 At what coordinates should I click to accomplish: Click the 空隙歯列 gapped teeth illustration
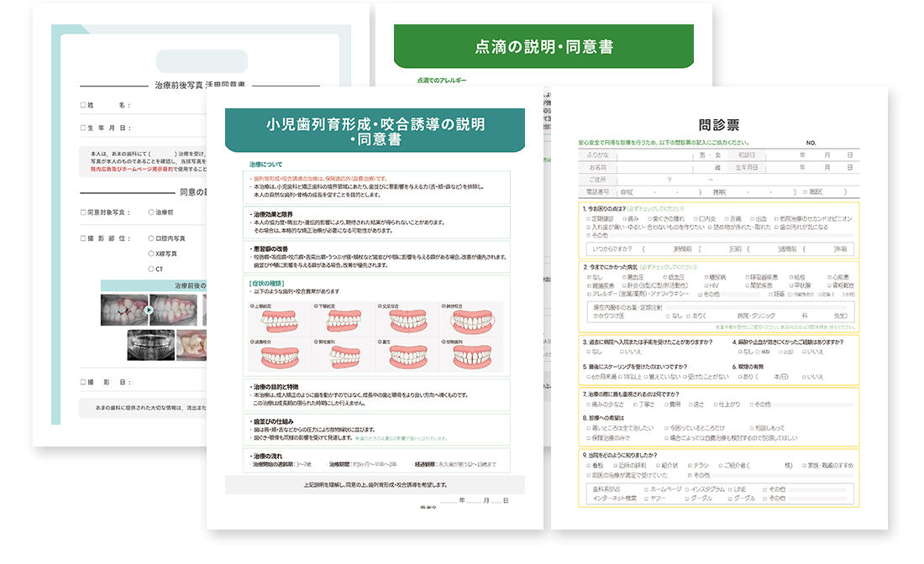tap(472, 358)
